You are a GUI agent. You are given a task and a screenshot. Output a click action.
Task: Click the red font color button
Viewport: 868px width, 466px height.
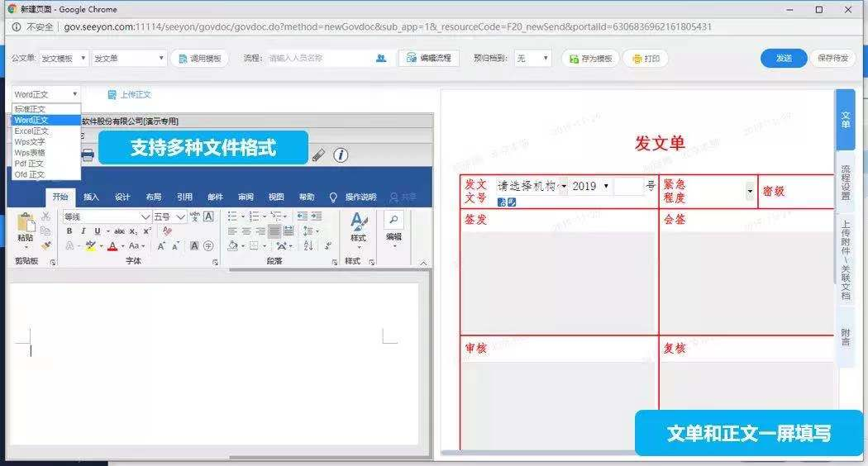coord(112,246)
